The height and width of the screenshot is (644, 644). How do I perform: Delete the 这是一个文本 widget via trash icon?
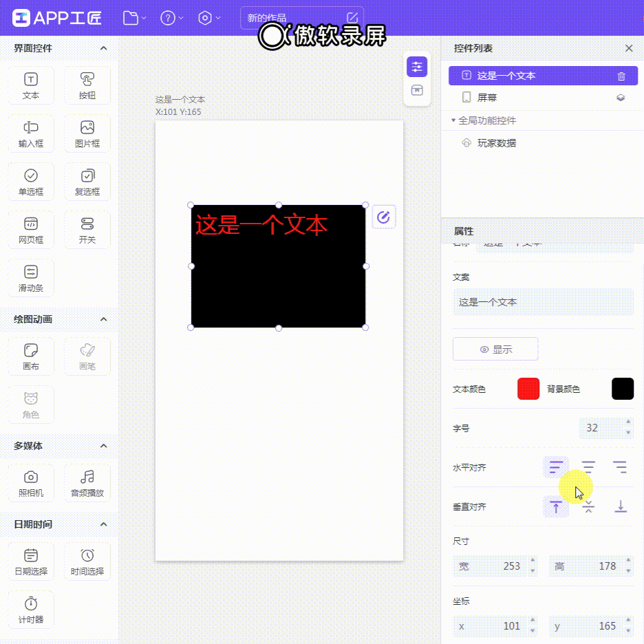(621, 76)
